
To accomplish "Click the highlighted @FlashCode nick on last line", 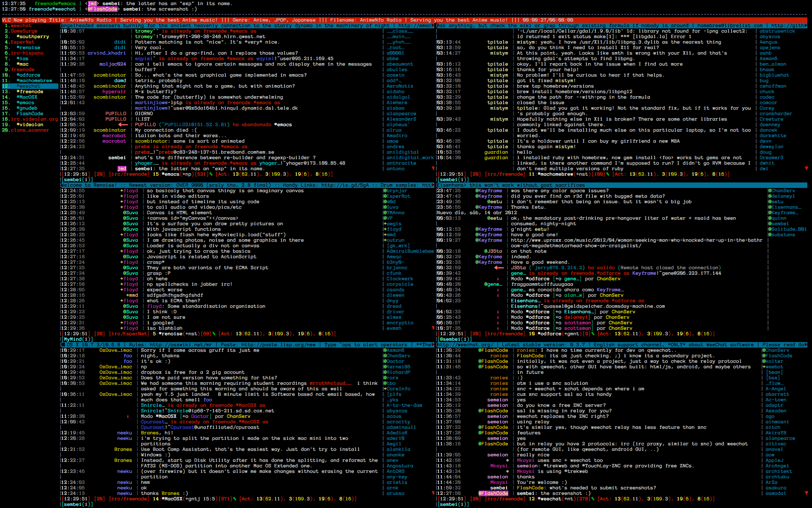I will pyautogui.click(x=493, y=494).
